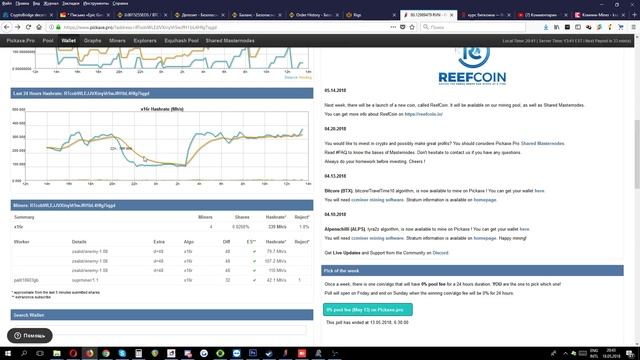Open the Журнал menu
640x360 pixels.
pyautogui.click(x=51, y=3)
